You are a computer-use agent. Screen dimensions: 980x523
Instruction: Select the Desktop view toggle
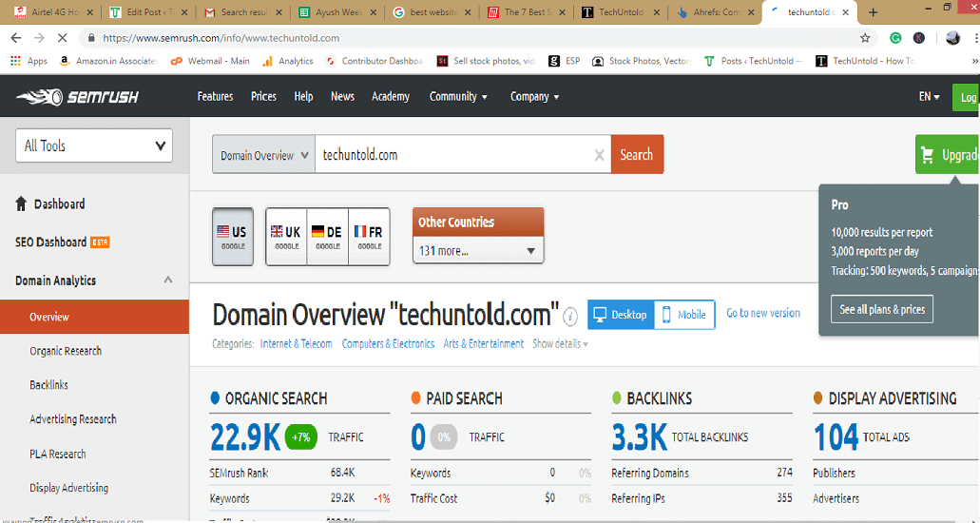point(621,315)
